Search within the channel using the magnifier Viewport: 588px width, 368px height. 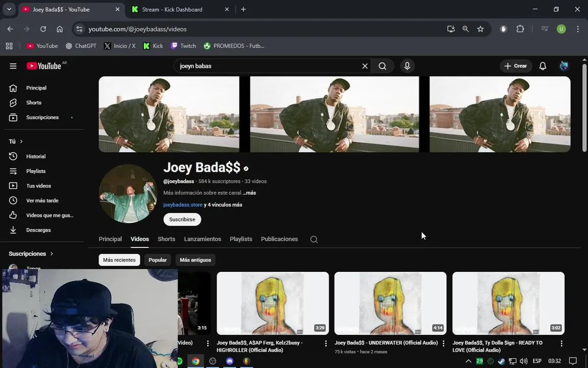tap(314, 239)
